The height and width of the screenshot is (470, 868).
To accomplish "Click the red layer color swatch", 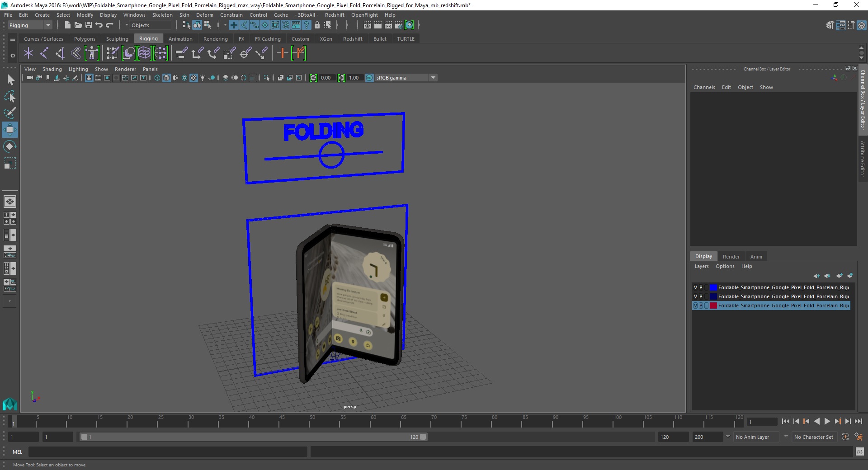I will [713, 305].
